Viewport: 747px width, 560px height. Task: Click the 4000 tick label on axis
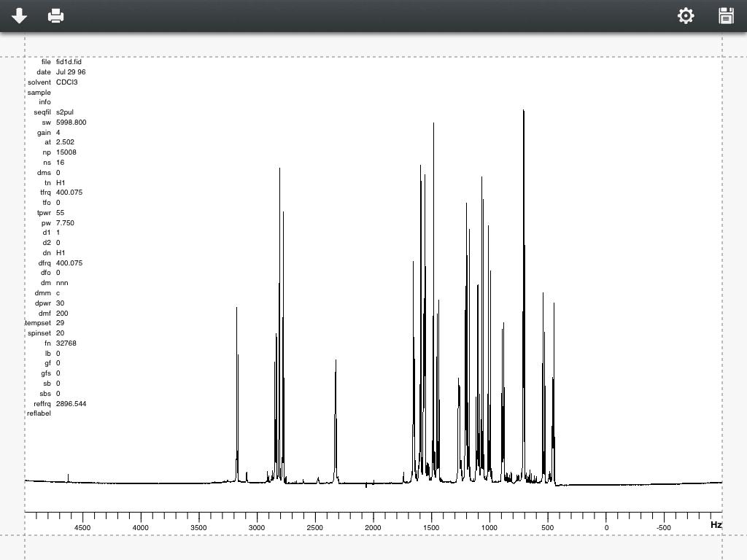141,528
